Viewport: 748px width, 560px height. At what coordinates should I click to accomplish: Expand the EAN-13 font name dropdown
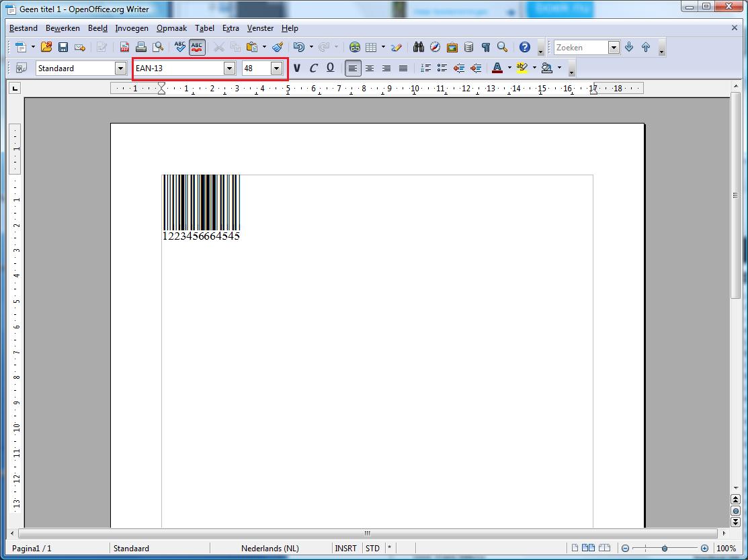point(229,68)
